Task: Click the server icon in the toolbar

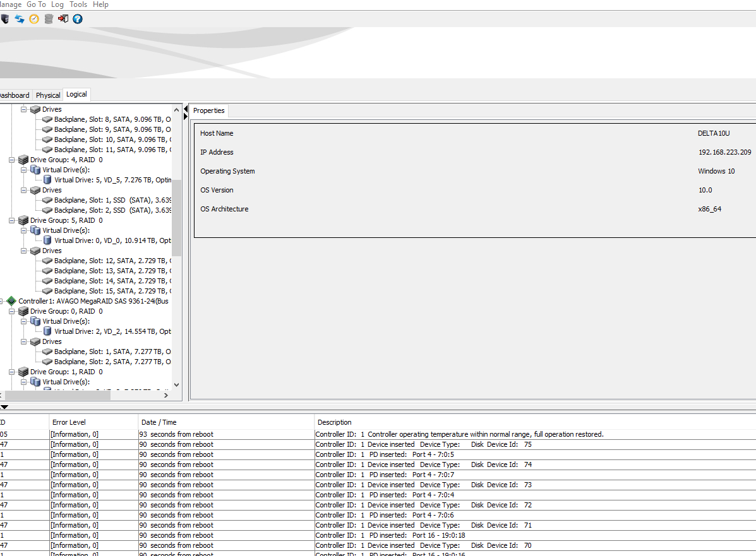Action: point(4,19)
